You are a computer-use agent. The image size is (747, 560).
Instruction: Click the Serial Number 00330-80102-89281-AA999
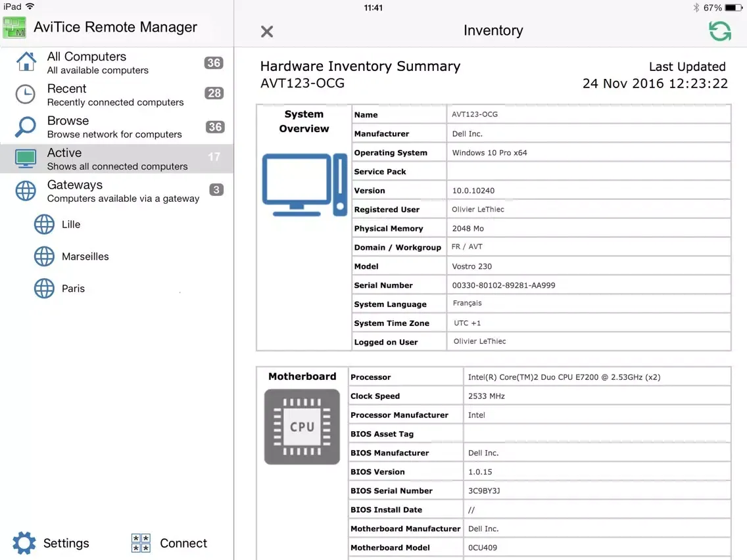click(504, 285)
